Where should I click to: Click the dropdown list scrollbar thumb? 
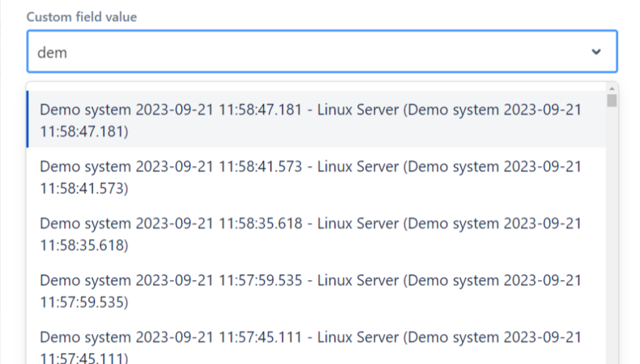tap(612, 100)
